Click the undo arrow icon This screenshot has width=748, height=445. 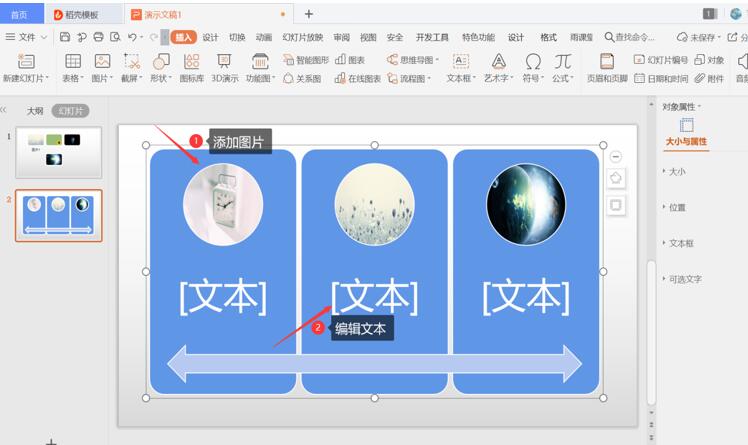tap(133, 37)
